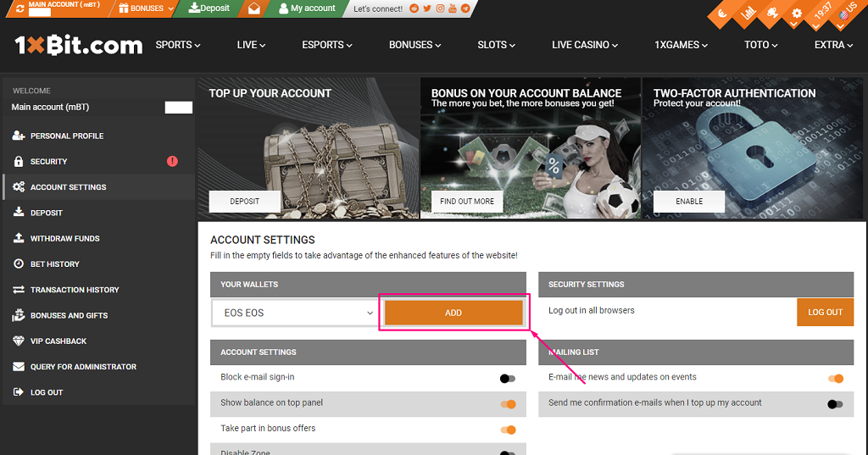Open the EXTRA menu
The height and width of the screenshot is (455, 868).
(833, 45)
